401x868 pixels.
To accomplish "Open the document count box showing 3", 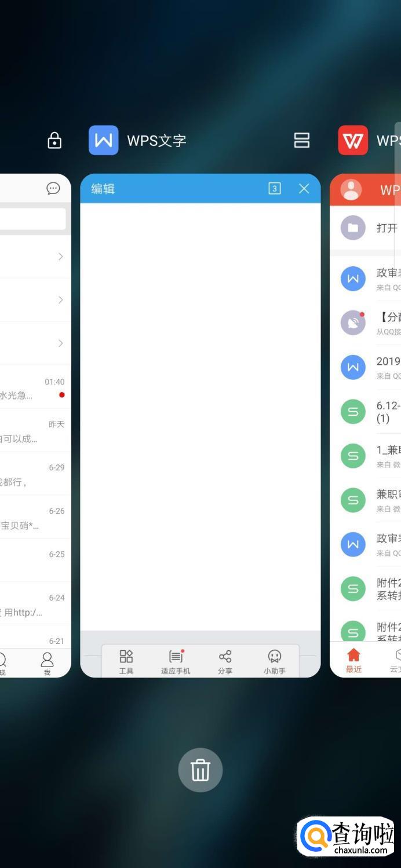I will 275,188.
